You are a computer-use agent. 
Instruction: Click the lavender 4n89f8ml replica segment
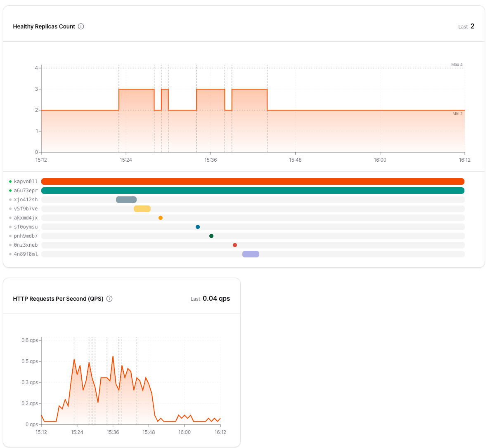251,254
